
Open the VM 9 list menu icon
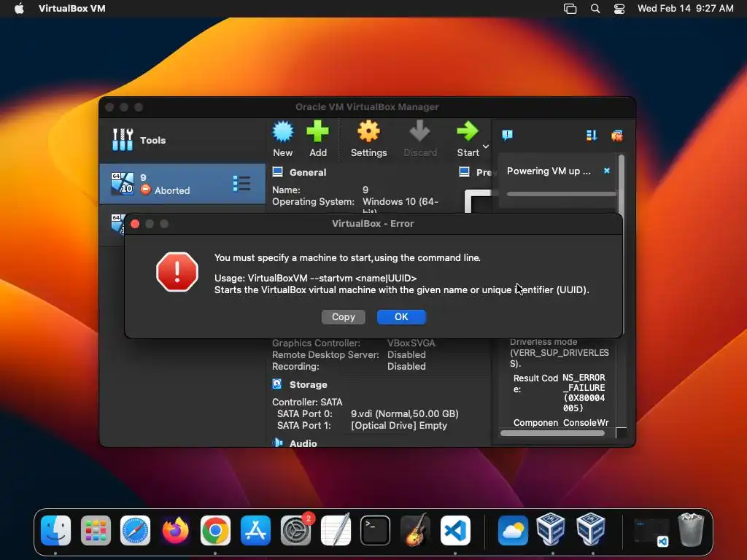click(x=241, y=183)
